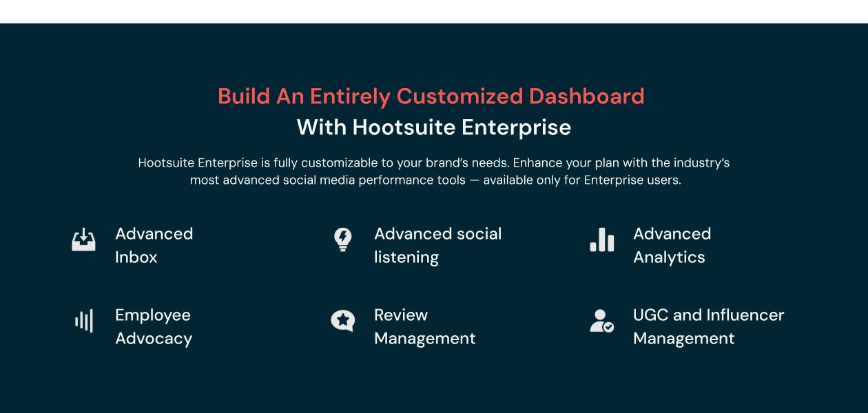Open the Advanced social listening label

click(437, 245)
